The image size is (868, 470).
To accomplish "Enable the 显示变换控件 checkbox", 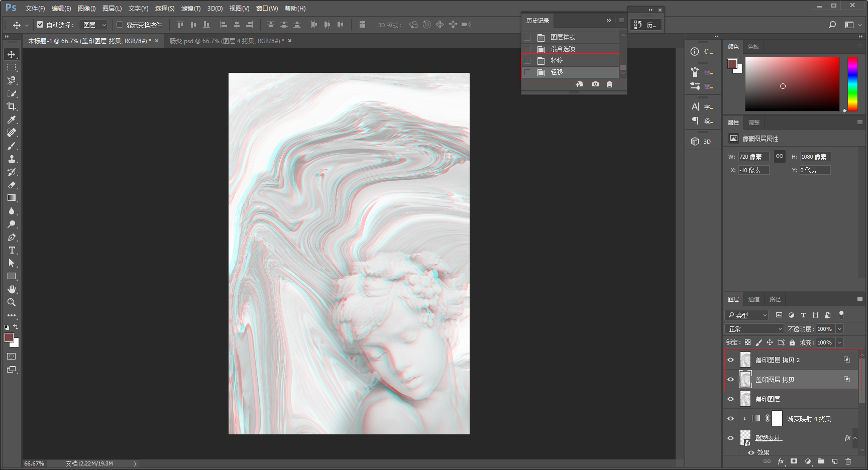I will [120, 24].
